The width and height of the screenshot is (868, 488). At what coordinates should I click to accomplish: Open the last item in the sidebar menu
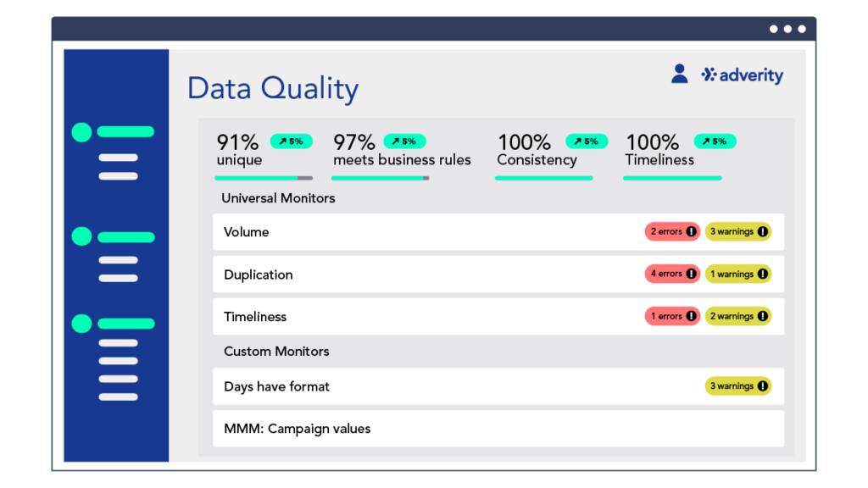pyautogui.click(x=118, y=396)
